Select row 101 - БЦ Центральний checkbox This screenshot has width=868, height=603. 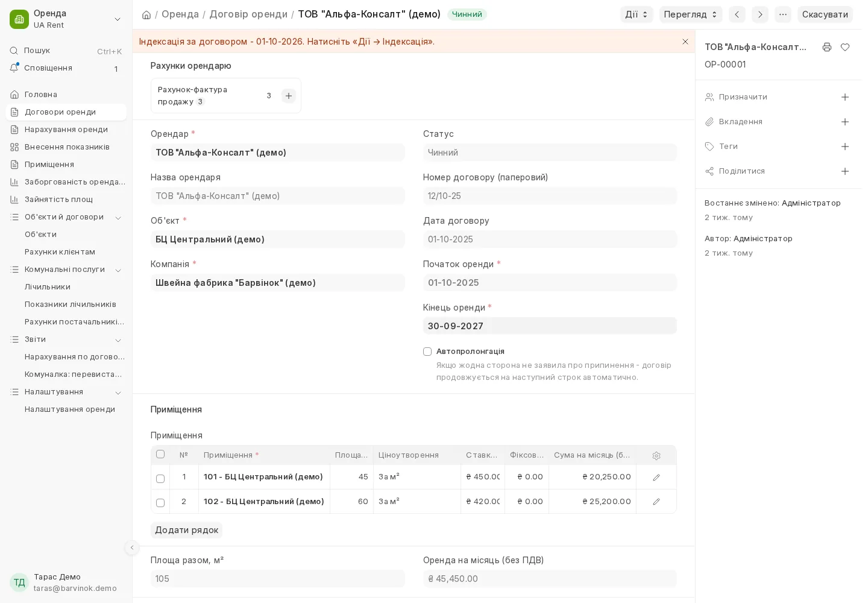pyautogui.click(x=160, y=479)
